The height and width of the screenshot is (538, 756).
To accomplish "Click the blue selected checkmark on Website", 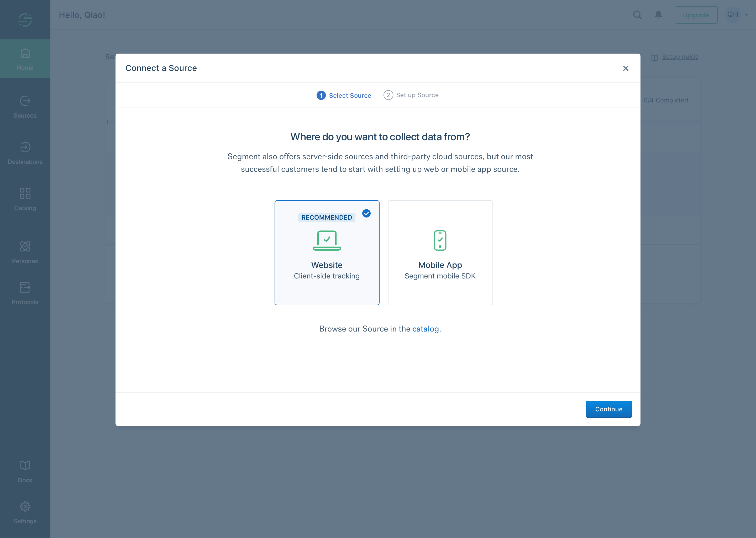I will pyautogui.click(x=366, y=213).
